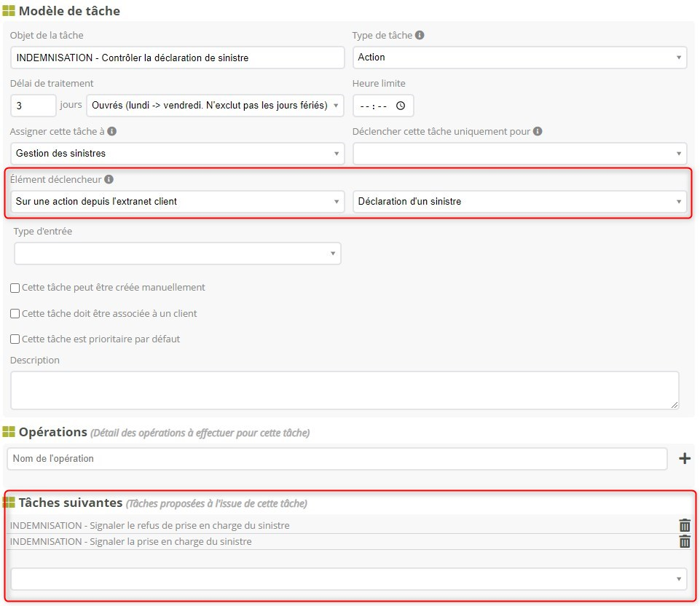Image resolution: width=700 pixels, height=606 pixels.
Task: Expand the 'Gestion des sinistres' assignment dropdown
Action: pos(177,154)
